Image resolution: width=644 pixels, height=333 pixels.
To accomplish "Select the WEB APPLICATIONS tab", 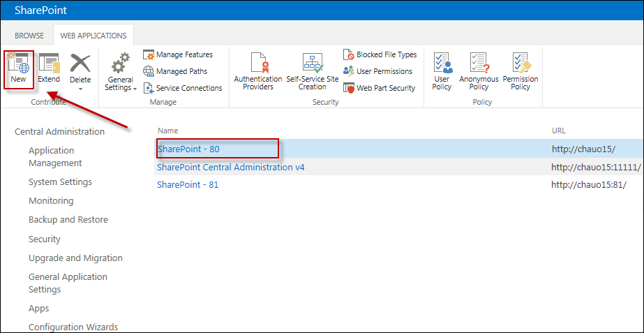I will pyautogui.click(x=93, y=36).
